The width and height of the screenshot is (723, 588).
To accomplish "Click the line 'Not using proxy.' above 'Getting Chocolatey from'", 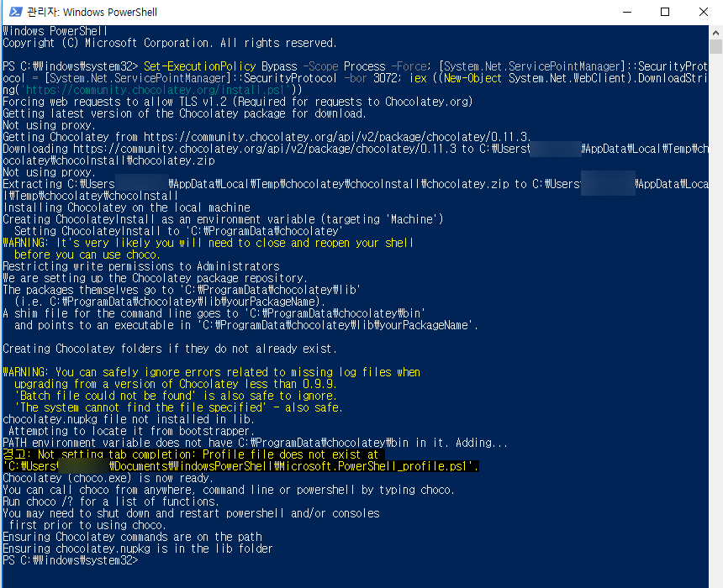I will [x=50, y=125].
